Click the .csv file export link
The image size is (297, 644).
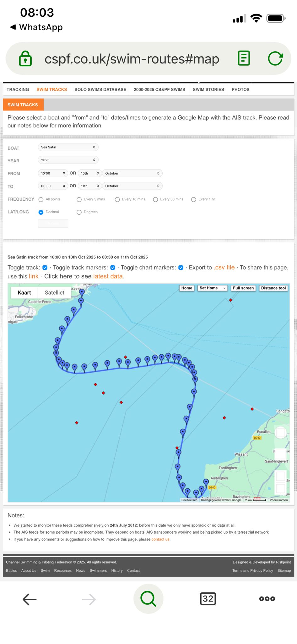click(224, 268)
